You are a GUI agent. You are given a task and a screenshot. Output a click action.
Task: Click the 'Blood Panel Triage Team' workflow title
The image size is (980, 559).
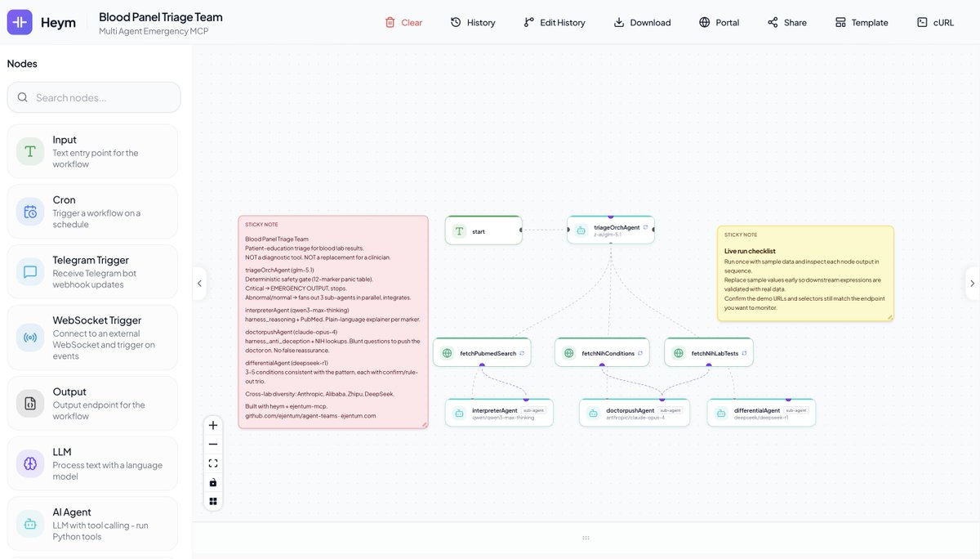pyautogui.click(x=161, y=16)
